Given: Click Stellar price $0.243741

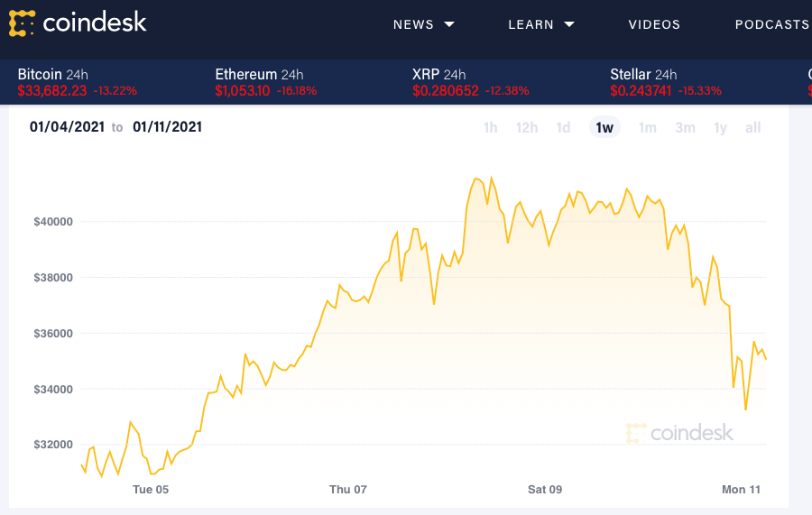Looking at the screenshot, I should [x=641, y=90].
